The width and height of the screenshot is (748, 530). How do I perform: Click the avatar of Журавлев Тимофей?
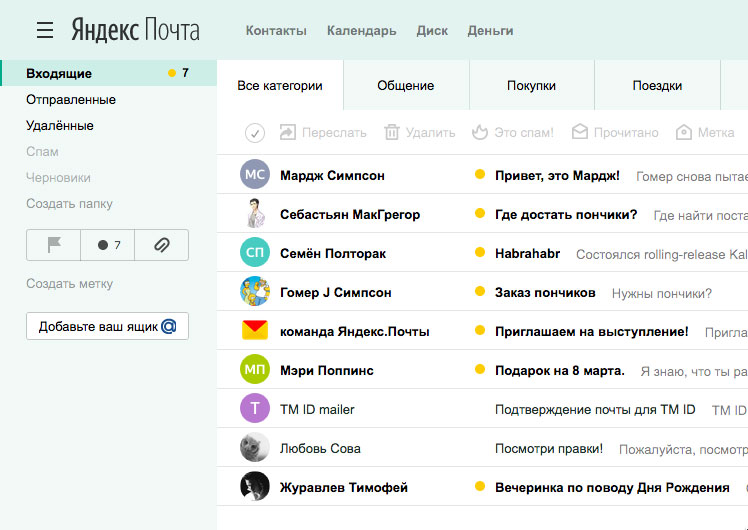pyautogui.click(x=255, y=487)
